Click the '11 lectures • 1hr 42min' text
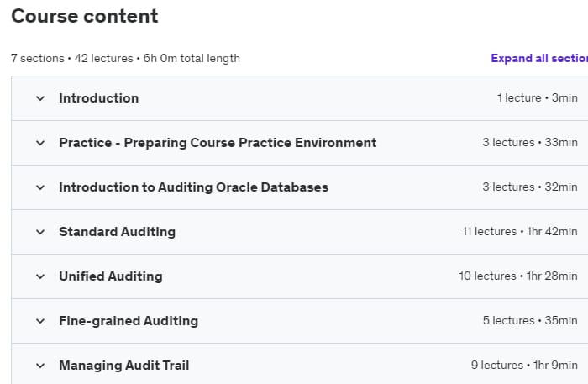Viewport: 588px width, 384px height. 520,231
